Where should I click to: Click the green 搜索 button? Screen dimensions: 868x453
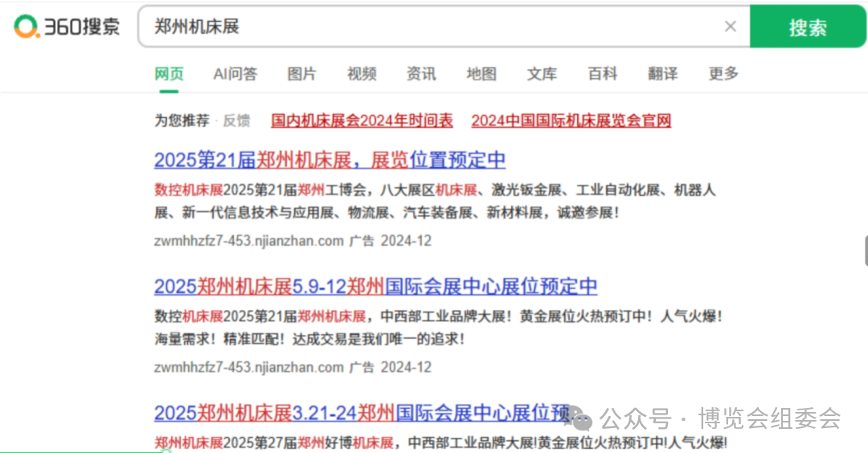[x=808, y=27]
